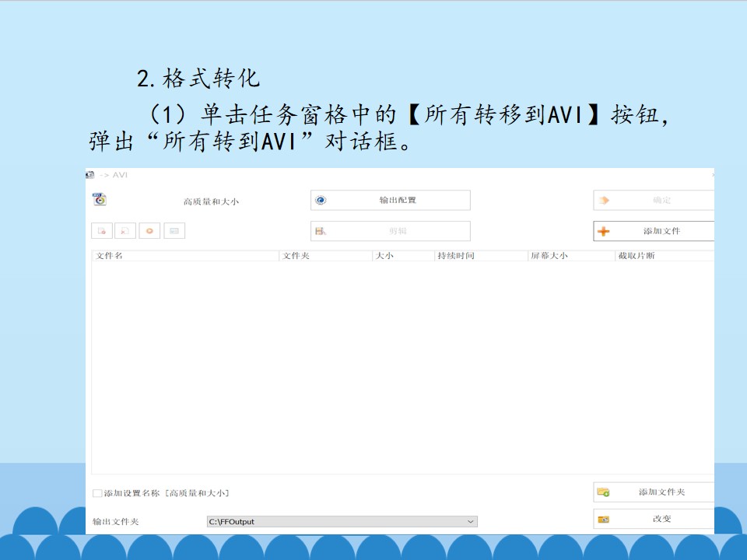Image resolution: width=747 pixels, height=560 pixels.
Task: Open 输出配置 output settings
Action: pyautogui.click(x=390, y=200)
